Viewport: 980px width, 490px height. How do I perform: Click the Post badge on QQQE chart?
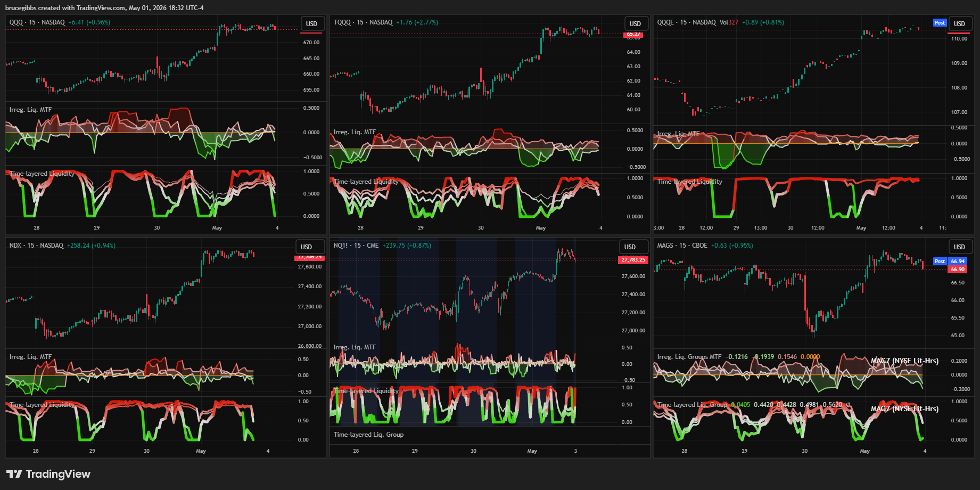tap(940, 23)
